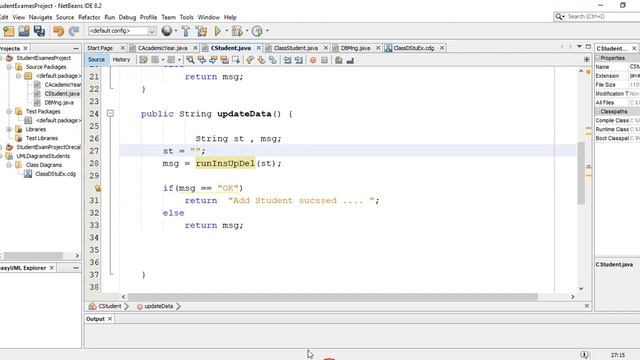Open the default config combo box
This screenshot has width=640, height=360.
point(122,31)
